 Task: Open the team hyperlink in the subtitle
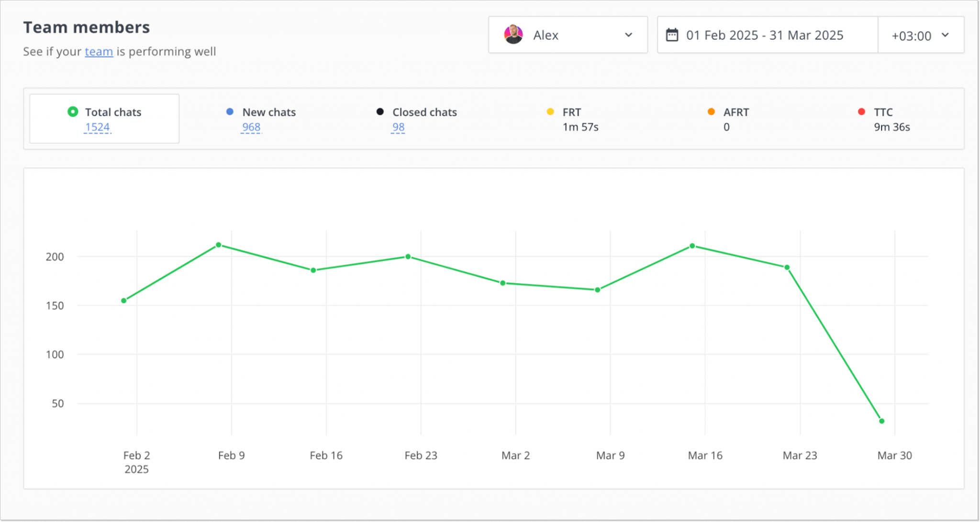point(99,51)
